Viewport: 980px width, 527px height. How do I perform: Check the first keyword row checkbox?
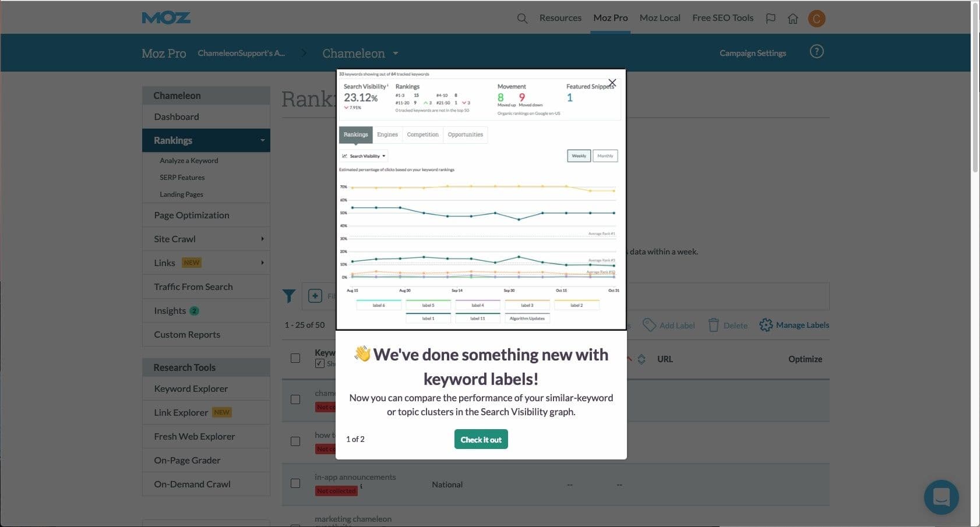pos(295,399)
